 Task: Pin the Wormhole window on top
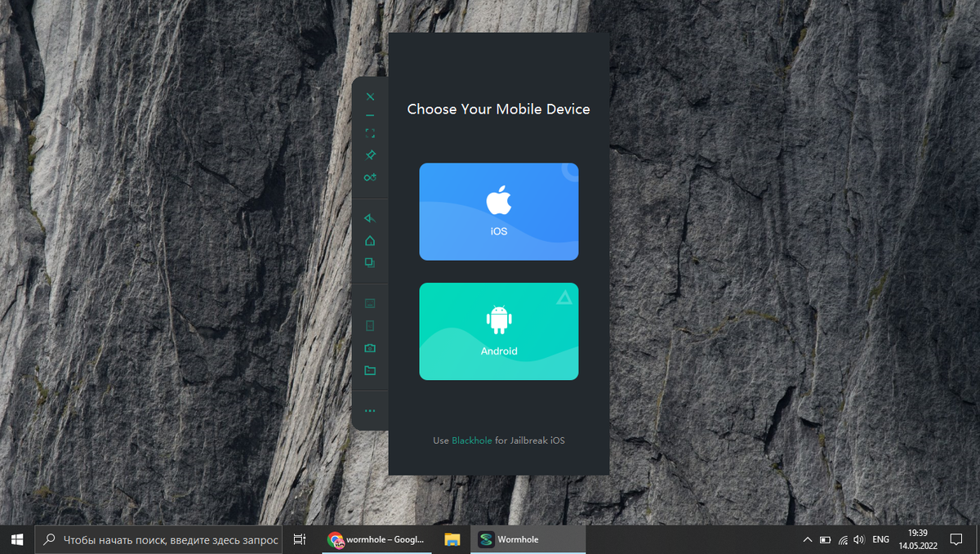370,154
